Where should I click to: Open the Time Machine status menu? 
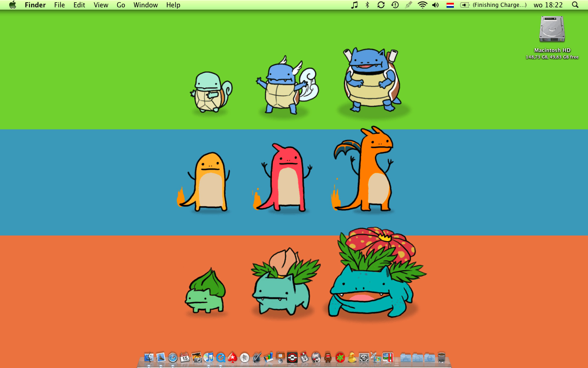pyautogui.click(x=395, y=5)
